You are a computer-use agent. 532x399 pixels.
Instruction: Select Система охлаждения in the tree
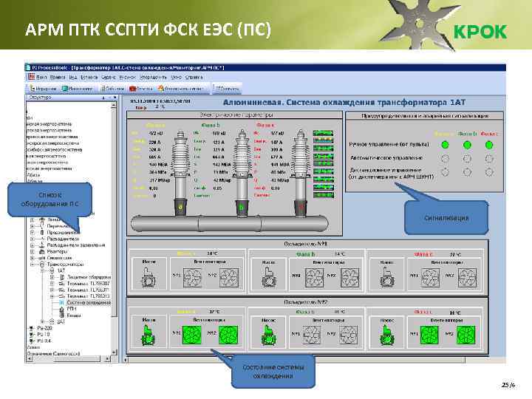click(89, 303)
